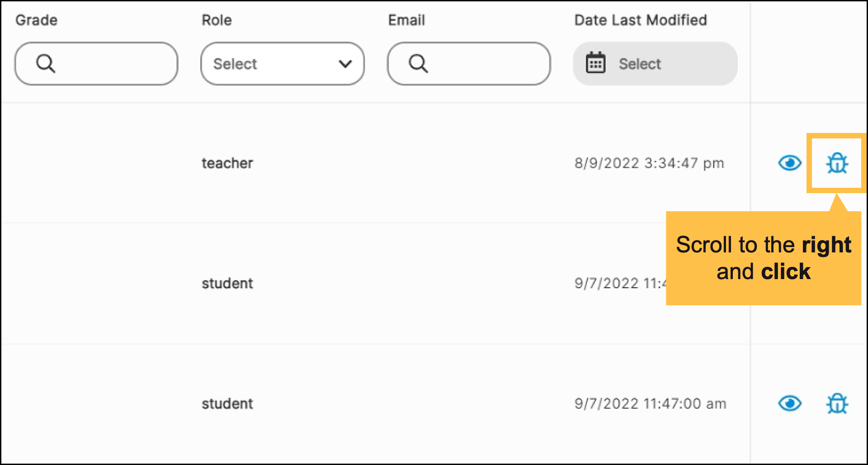Select the teacher role cell
This screenshot has width=868, height=465.
(227, 163)
